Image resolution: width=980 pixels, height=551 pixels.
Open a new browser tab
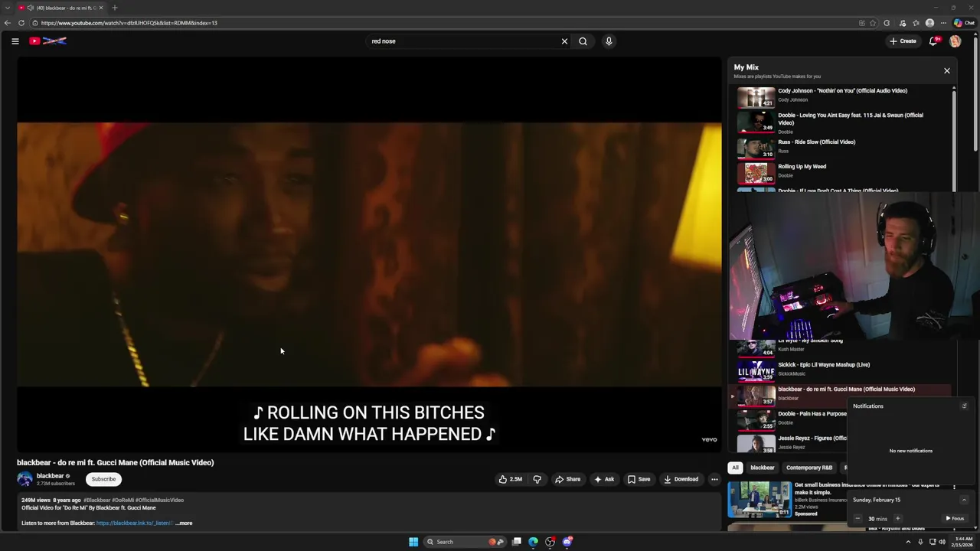click(114, 8)
